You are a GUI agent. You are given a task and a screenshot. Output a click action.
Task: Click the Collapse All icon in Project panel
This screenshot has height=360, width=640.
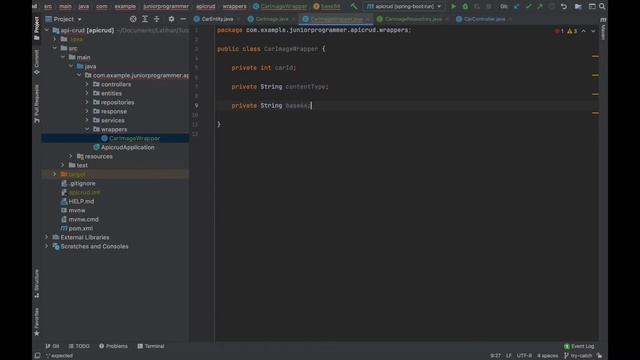point(156,19)
